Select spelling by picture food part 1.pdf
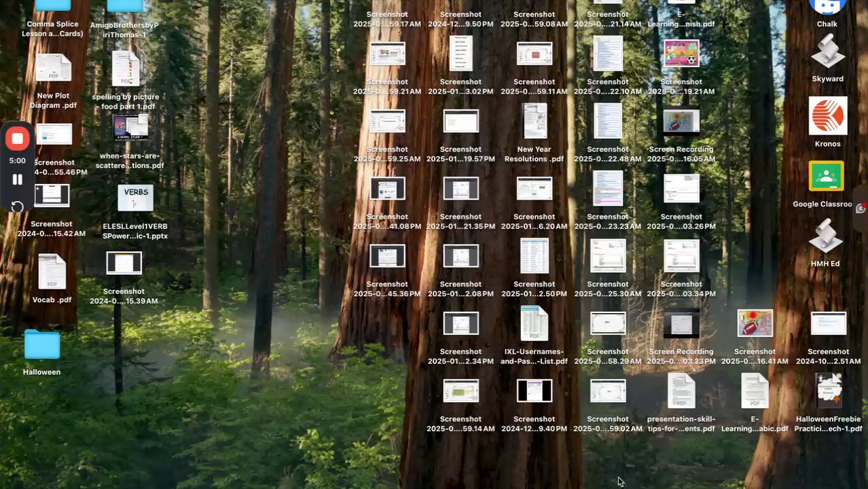 126,68
